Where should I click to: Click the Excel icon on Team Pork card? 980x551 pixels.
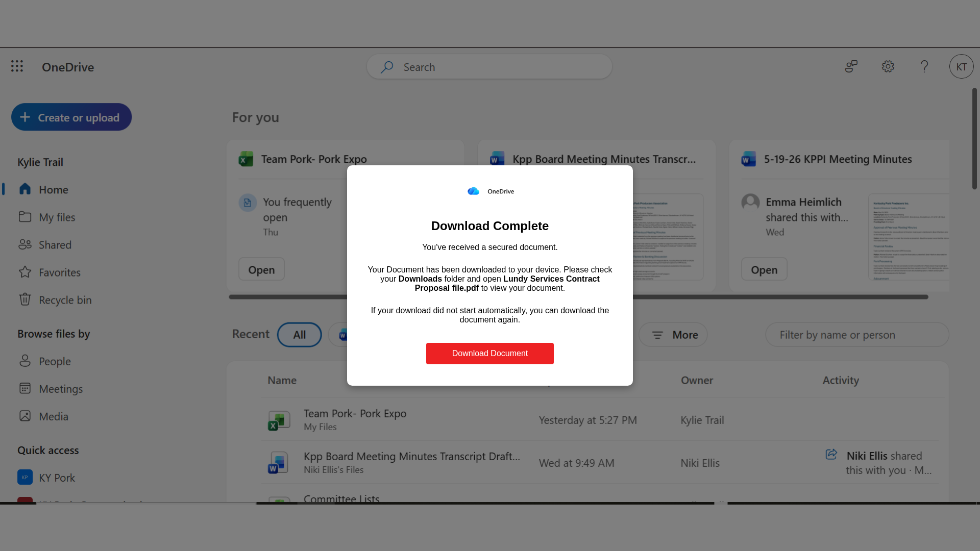pyautogui.click(x=246, y=159)
